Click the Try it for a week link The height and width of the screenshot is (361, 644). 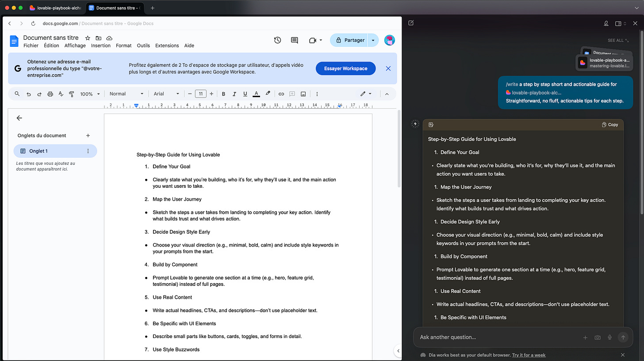tap(529, 355)
